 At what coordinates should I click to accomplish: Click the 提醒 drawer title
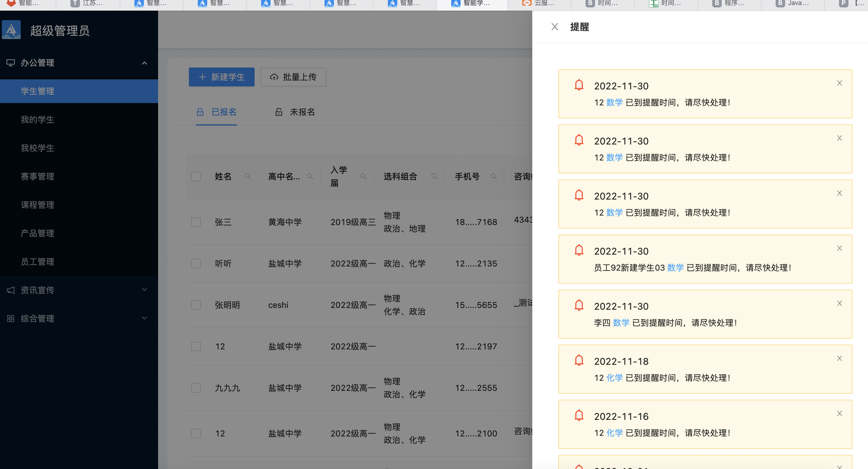[x=580, y=27]
